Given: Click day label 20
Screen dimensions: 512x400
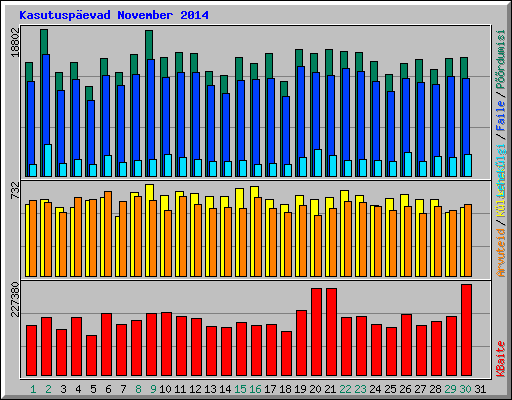Looking at the screenshot, I should 315,389.
